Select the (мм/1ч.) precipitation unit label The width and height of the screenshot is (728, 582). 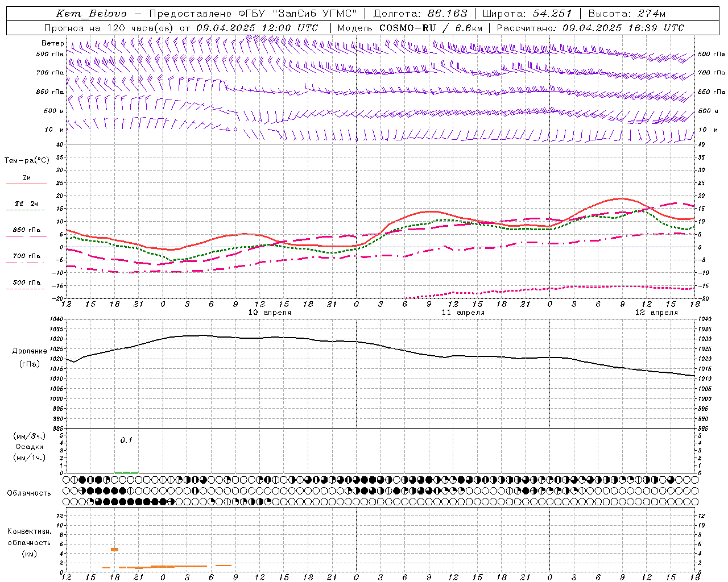point(30,458)
